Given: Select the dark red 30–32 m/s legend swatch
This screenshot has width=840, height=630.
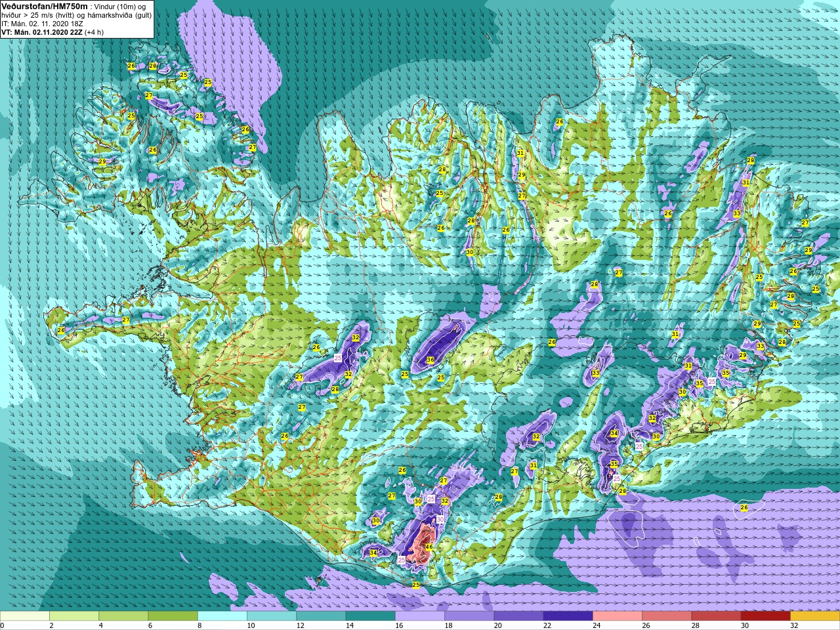Looking at the screenshot, I should 765,616.
